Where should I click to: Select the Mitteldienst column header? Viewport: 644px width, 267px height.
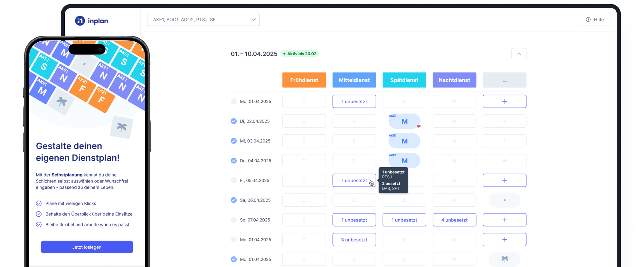point(354,80)
